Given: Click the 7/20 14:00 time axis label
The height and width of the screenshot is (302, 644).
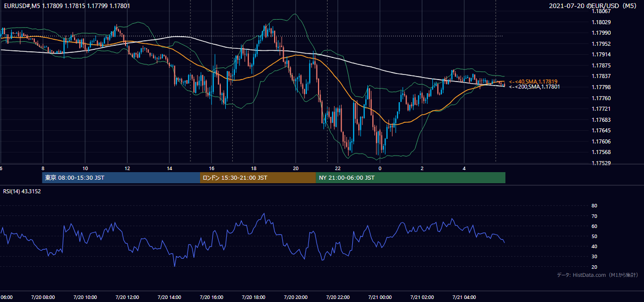Looking at the screenshot, I should (x=169, y=297).
